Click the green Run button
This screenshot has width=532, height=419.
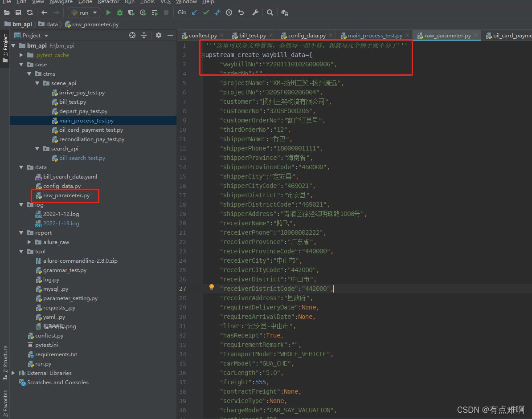click(x=108, y=12)
